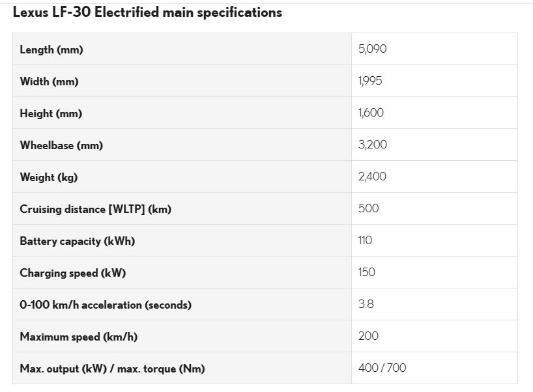Click the 1,600 height value
Viewport: 533px width, 392px height.
tap(371, 113)
